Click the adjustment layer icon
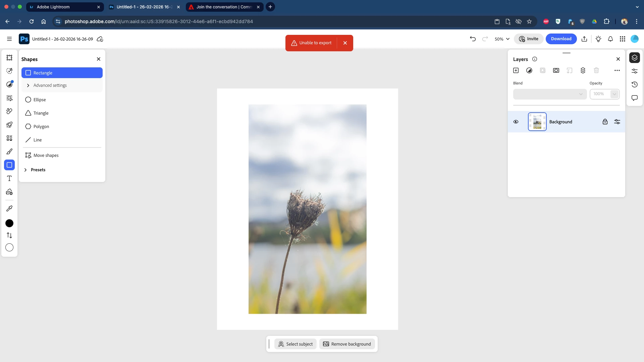This screenshot has width=644, height=362. [x=529, y=70]
